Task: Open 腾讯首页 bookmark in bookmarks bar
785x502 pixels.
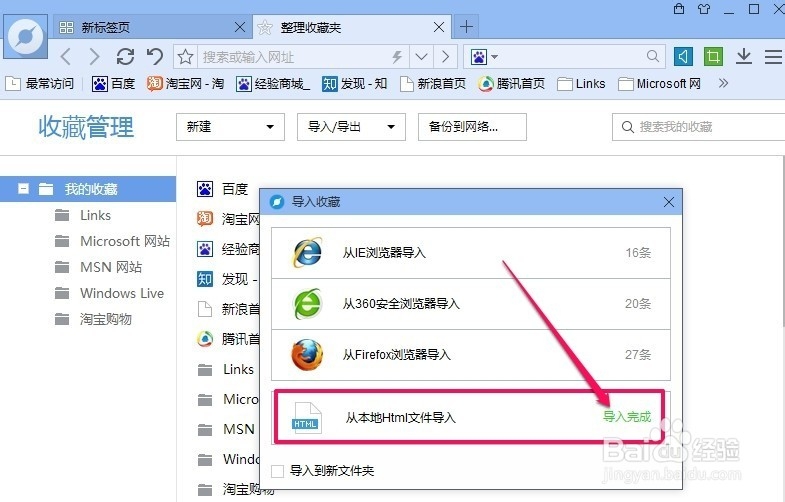Action: (x=511, y=84)
